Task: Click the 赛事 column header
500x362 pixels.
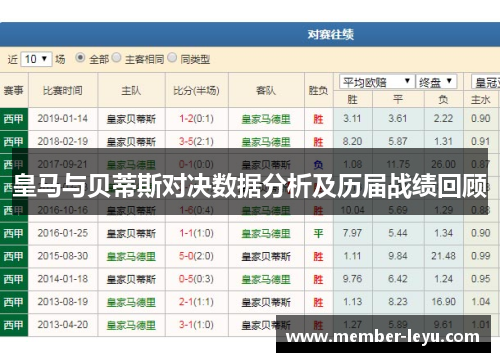Action: pos(14,90)
